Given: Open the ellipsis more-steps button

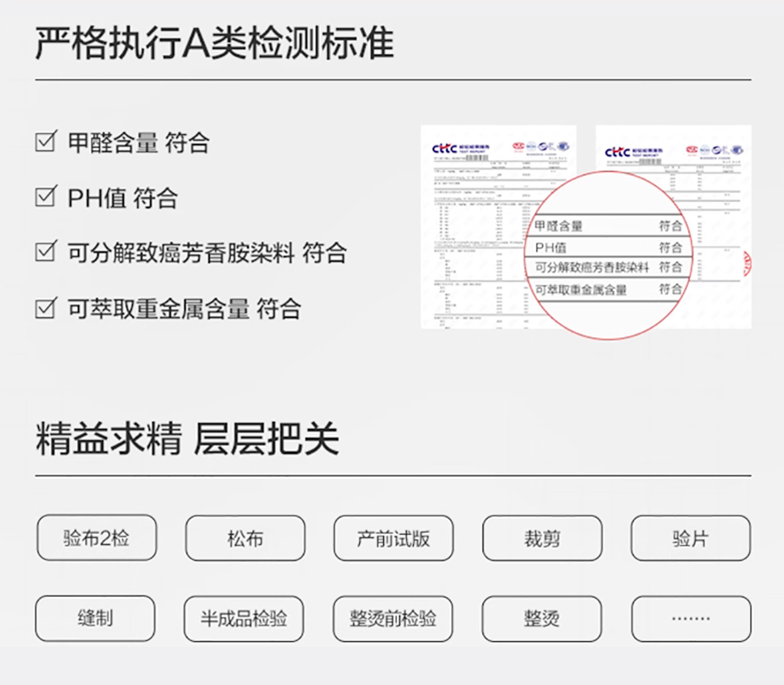Looking at the screenshot, I should 691,619.
